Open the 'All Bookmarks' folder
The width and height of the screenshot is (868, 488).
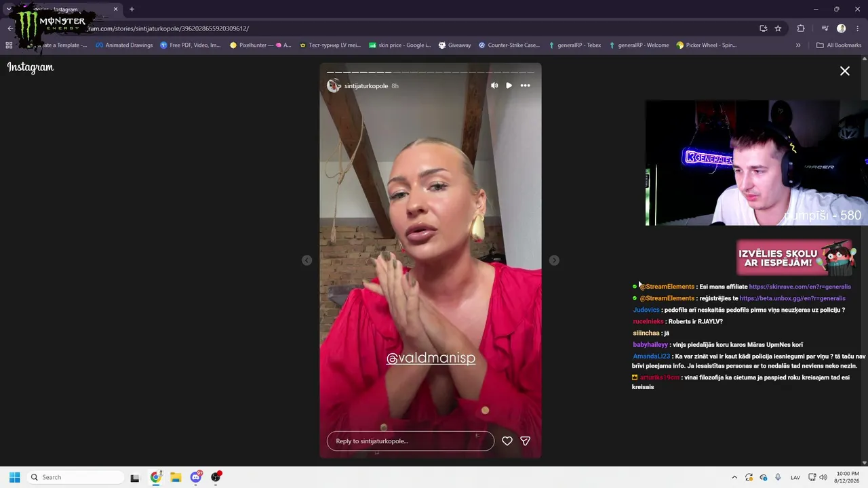tap(839, 45)
